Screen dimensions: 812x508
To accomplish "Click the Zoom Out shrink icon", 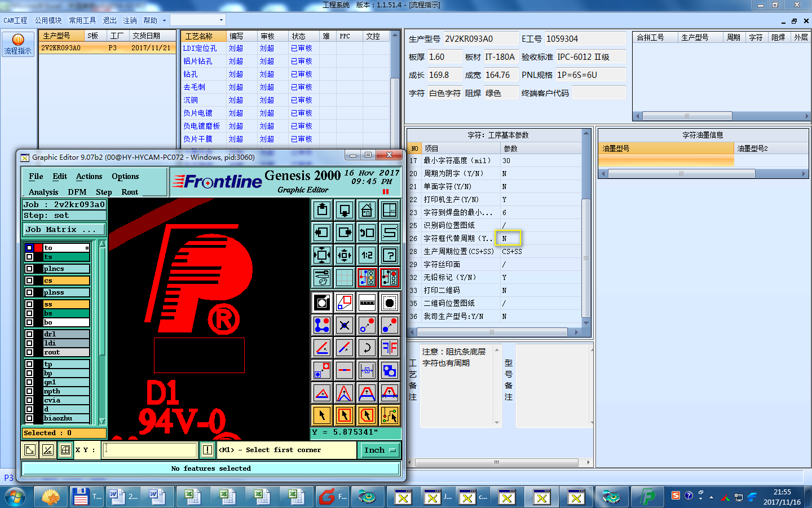I will click(345, 255).
